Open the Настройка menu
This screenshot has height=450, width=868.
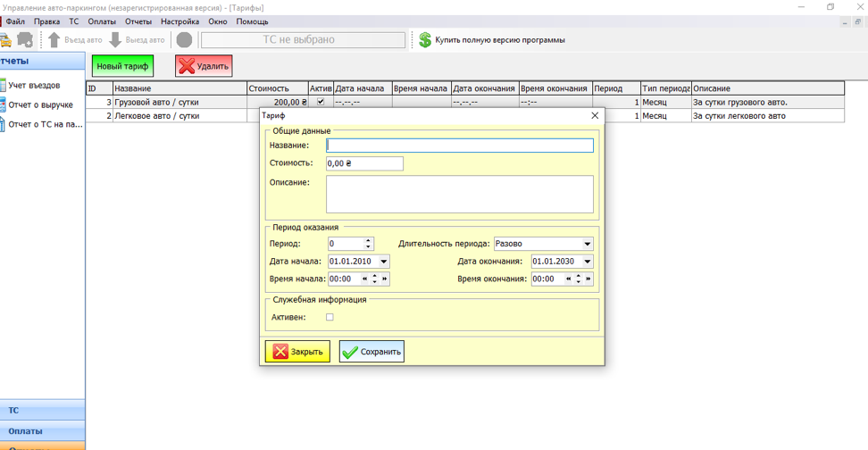point(179,21)
